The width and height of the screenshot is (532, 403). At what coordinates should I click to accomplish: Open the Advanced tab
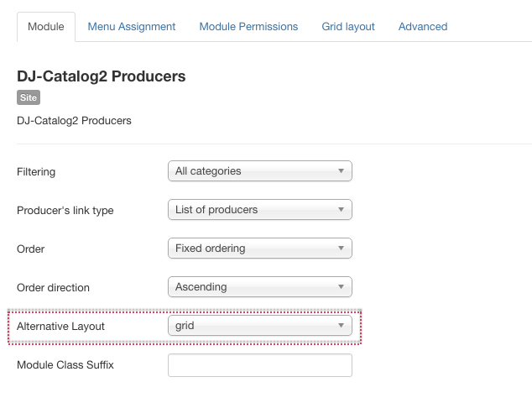coord(423,27)
